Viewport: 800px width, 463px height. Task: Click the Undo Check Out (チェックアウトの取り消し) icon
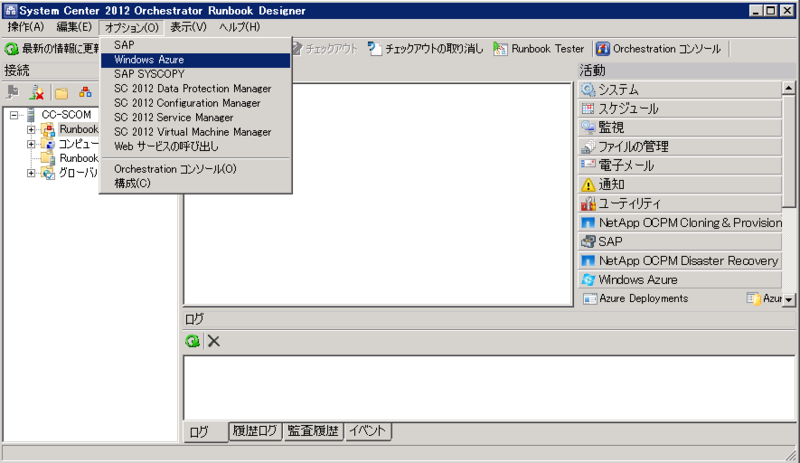point(374,49)
